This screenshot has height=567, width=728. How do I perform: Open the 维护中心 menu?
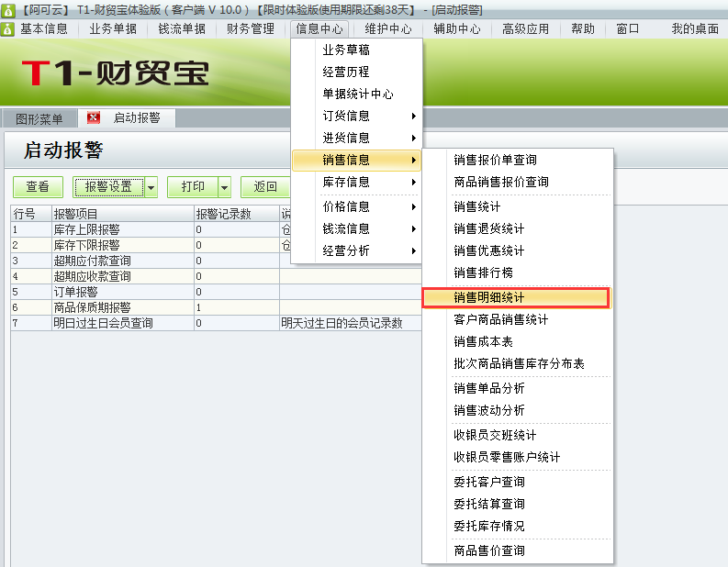388,29
